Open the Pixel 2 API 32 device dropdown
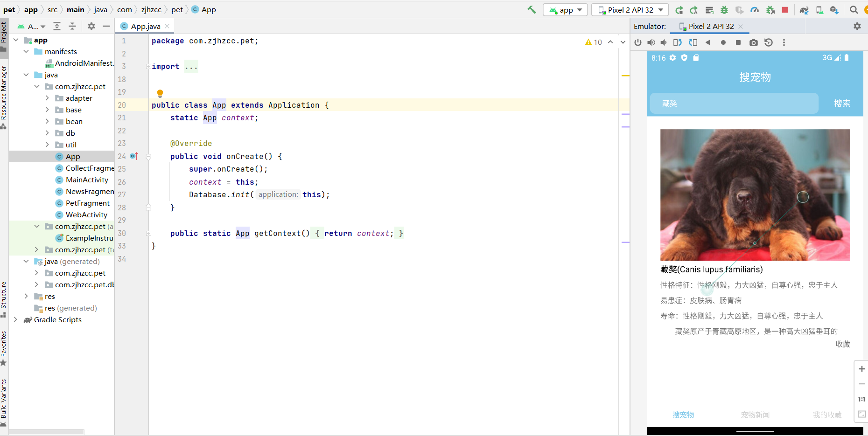The image size is (868, 436). (630, 10)
